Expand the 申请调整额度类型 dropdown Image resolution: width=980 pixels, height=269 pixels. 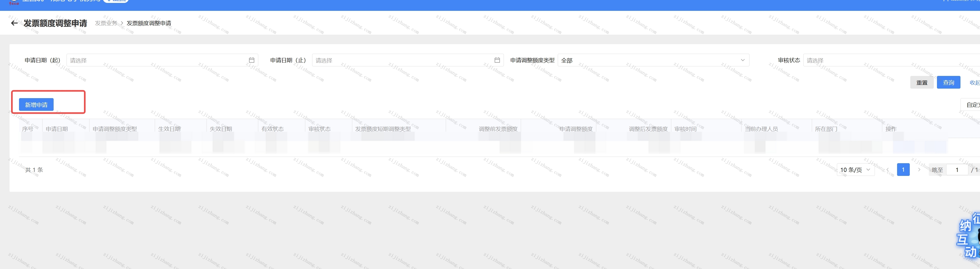[653, 60]
